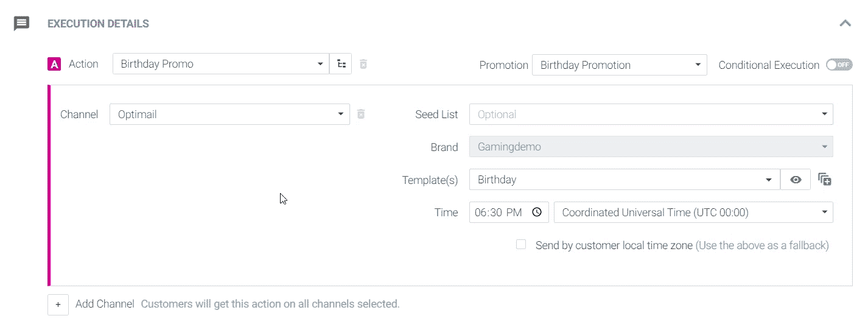Toggle the Conditional Execution switch
The height and width of the screenshot is (324, 868).
point(839,65)
